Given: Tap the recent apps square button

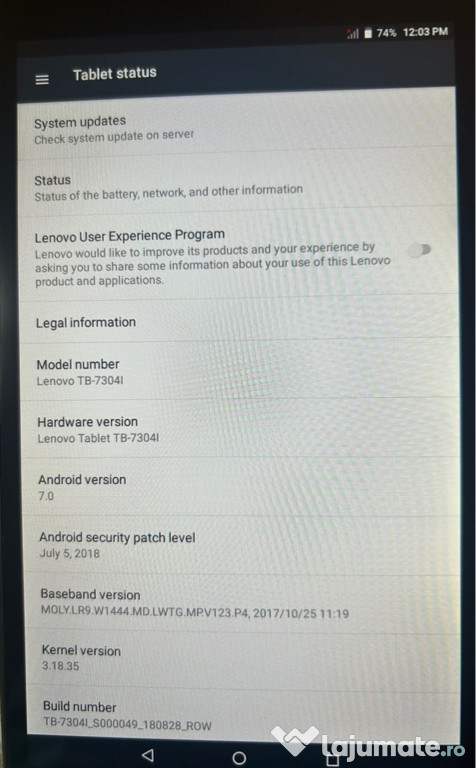Looking at the screenshot, I should (333, 759).
